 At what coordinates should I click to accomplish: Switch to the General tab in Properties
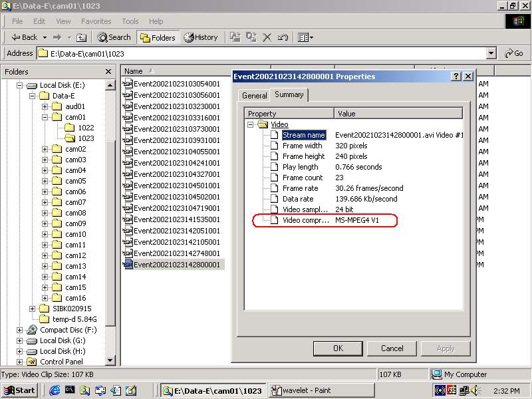255,96
